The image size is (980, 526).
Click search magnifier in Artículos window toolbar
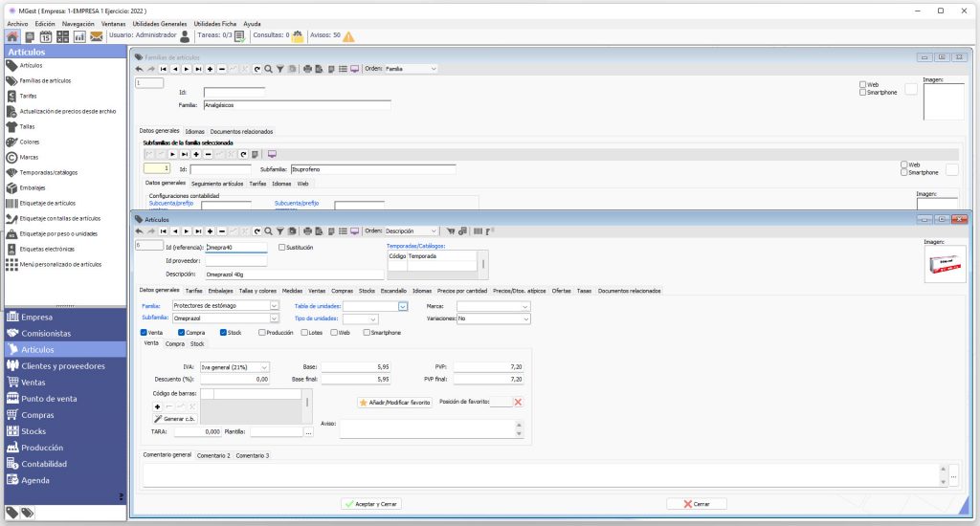click(268, 231)
